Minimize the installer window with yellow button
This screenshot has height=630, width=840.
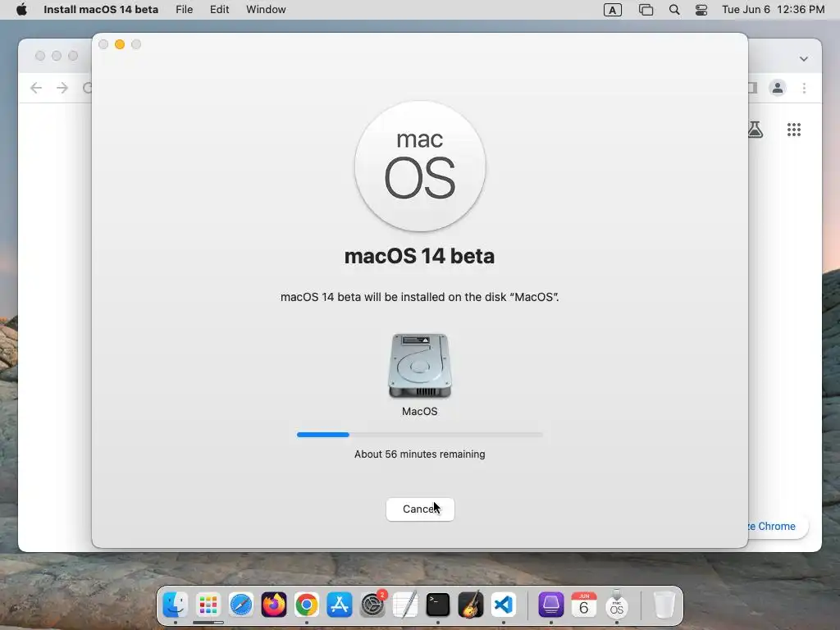click(x=120, y=44)
